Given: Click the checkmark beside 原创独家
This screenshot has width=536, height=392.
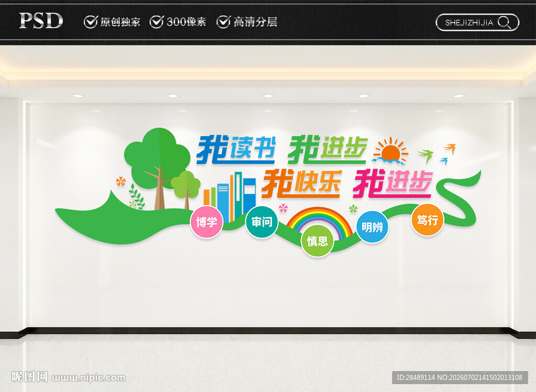Looking at the screenshot, I should click(x=91, y=22).
